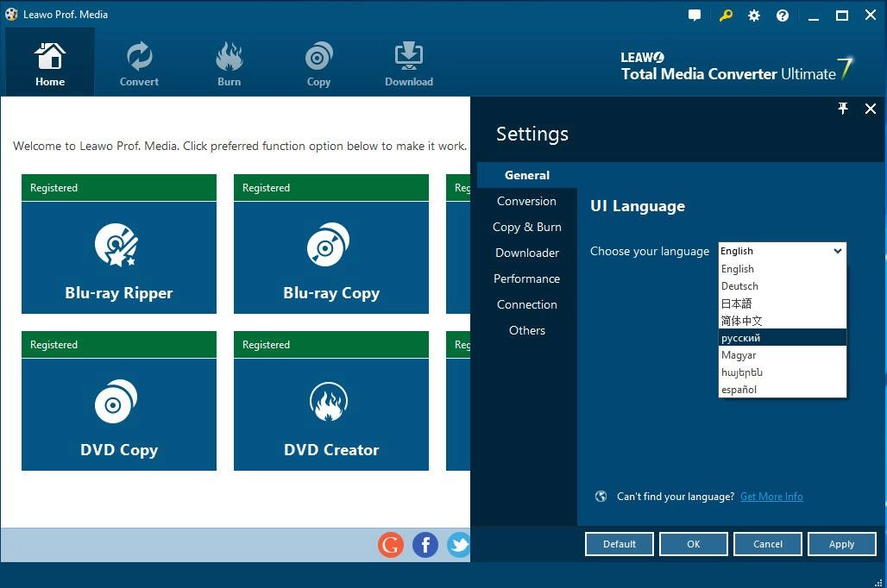Choose Magyar from language list

click(x=783, y=355)
